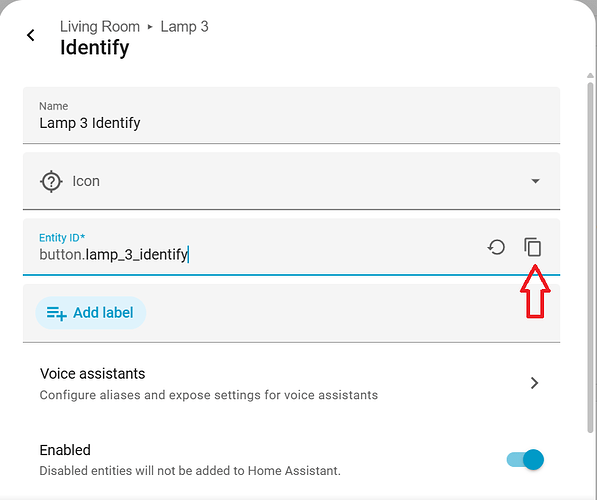Expand the Icon selection field
This screenshot has height=500, width=597.
(x=291, y=181)
